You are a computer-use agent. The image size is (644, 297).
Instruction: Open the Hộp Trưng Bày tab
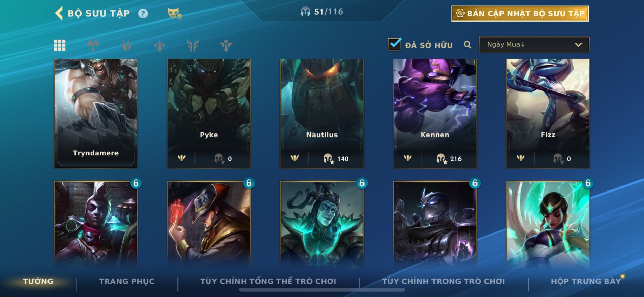(x=586, y=281)
